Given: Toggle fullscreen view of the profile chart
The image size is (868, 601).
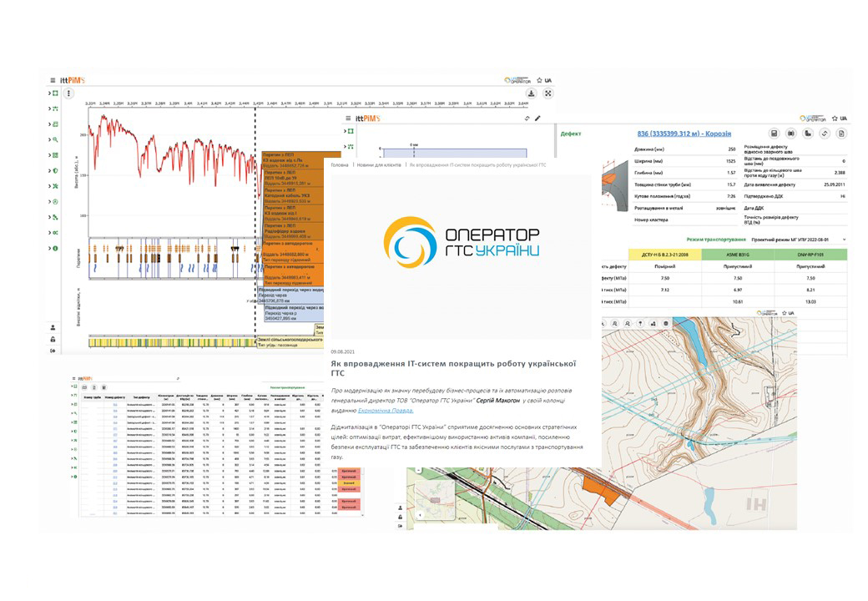Looking at the screenshot, I should [548, 93].
